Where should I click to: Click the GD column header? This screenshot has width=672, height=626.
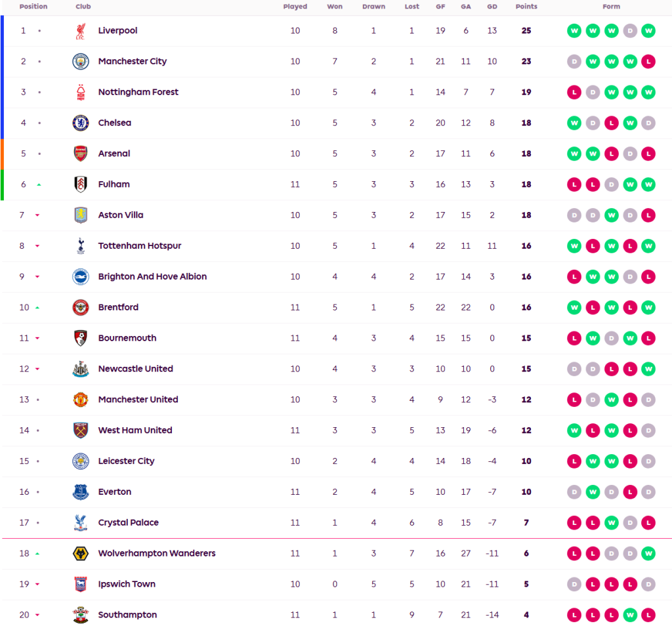click(x=492, y=7)
